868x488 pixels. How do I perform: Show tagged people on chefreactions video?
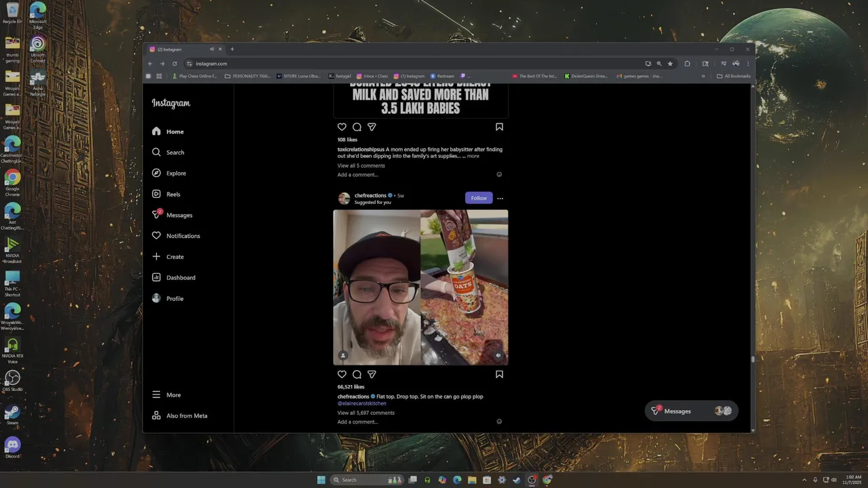343,355
